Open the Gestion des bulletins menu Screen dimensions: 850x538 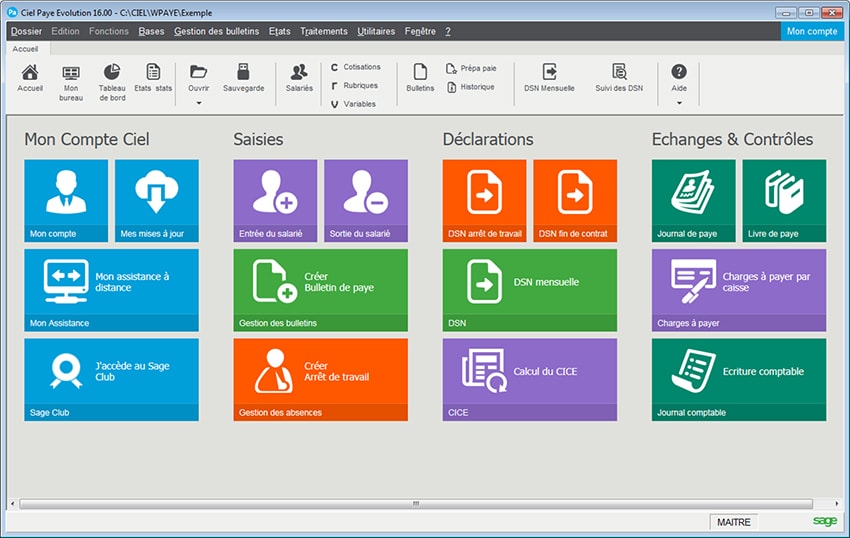coord(217,31)
